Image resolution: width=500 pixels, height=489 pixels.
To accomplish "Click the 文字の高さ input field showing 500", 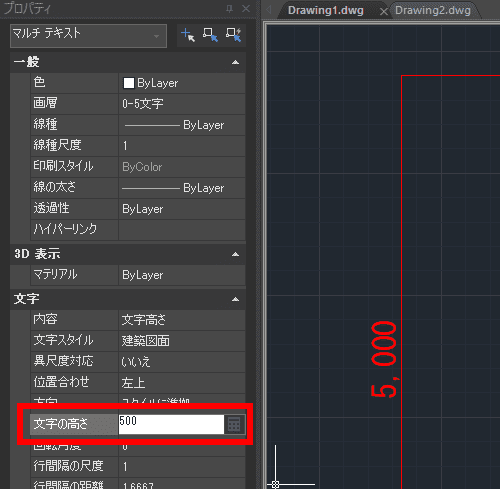I will point(171,424).
